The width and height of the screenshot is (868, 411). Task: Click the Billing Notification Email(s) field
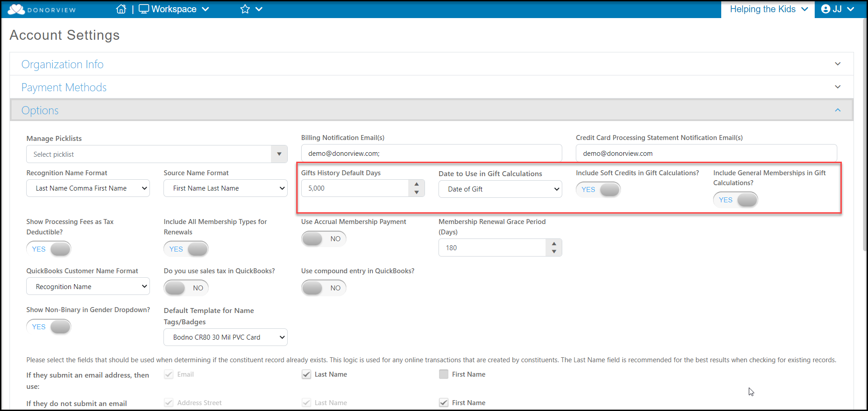tap(431, 153)
